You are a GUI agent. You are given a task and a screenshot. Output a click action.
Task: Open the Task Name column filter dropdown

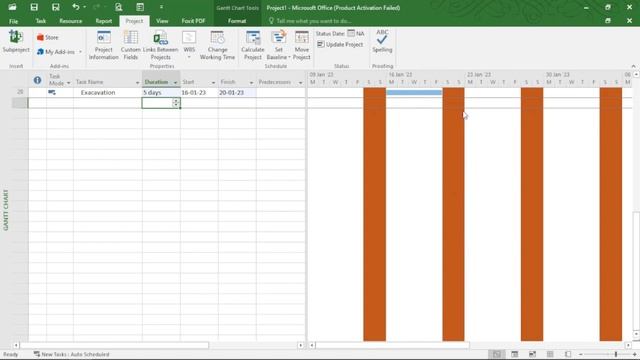coord(137,83)
